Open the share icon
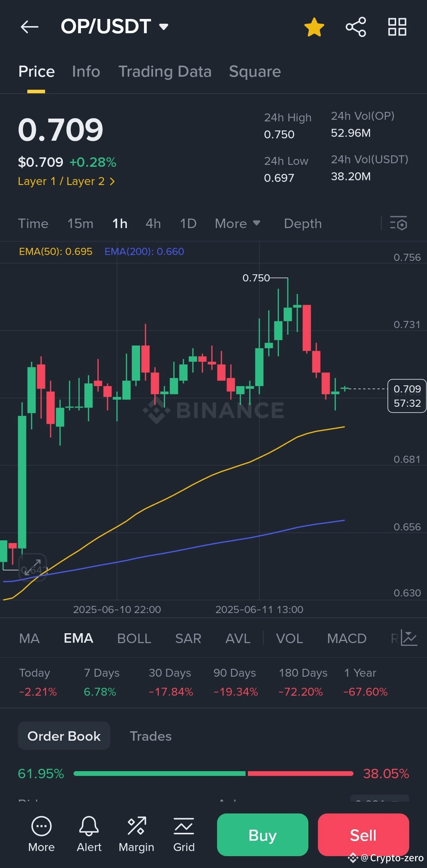Viewport: 427px width, 868px height. click(356, 27)
